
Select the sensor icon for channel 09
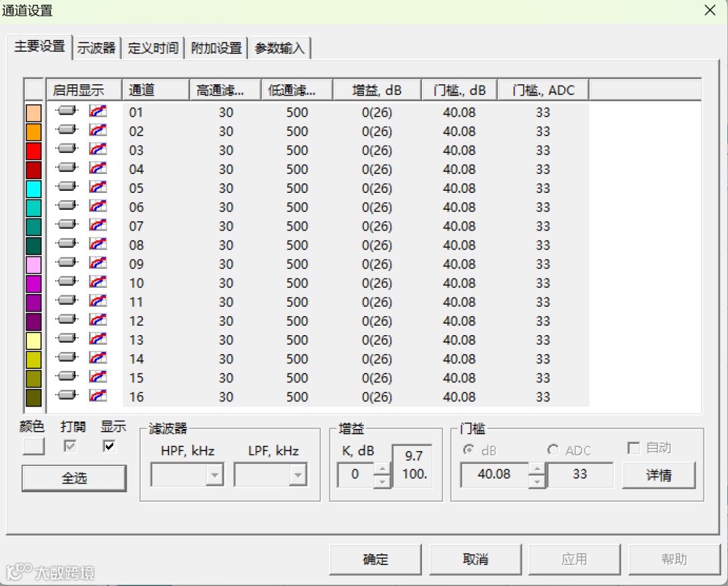(x=66, y=262)
